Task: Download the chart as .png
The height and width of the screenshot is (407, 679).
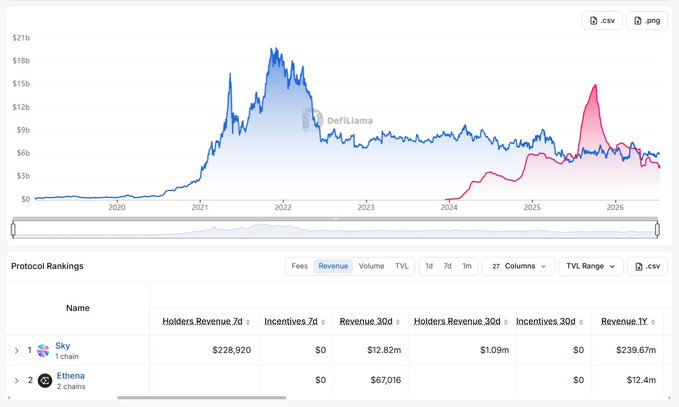Action: pos(647,20)
